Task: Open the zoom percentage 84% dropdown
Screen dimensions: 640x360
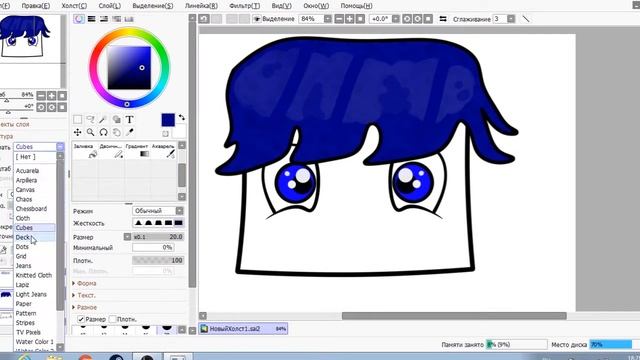Action: (x=328, y=19)
